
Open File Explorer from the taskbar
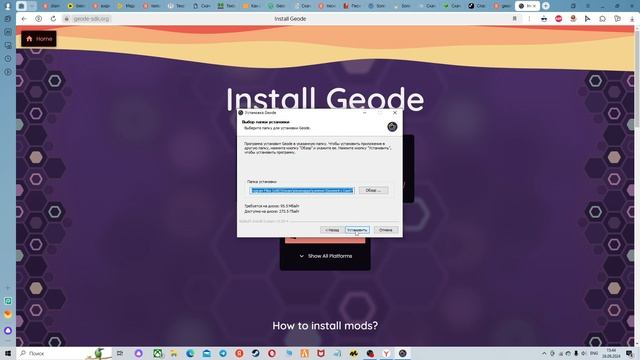174,353
